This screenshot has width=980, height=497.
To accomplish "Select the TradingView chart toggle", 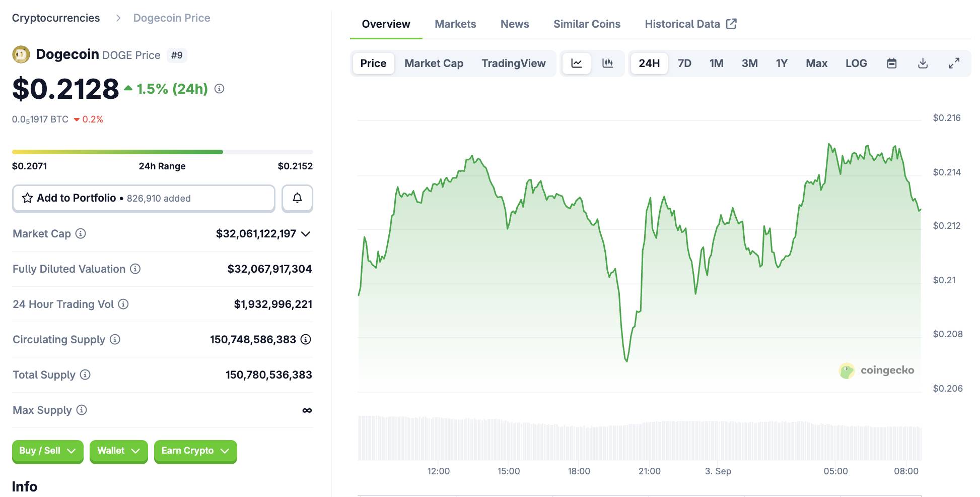I will [x=513, y=63].
